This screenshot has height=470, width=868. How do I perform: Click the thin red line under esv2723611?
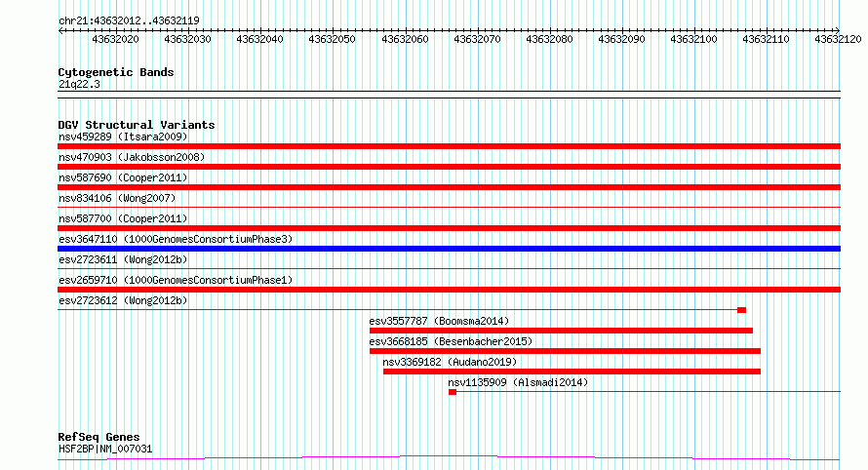click(449, 269)
